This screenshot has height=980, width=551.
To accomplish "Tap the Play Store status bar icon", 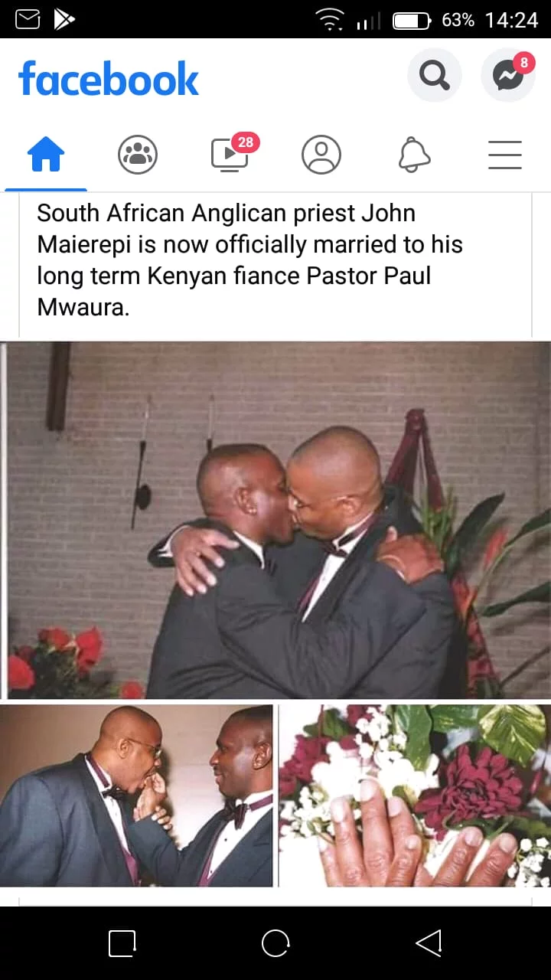I will (x=65, y=19).
